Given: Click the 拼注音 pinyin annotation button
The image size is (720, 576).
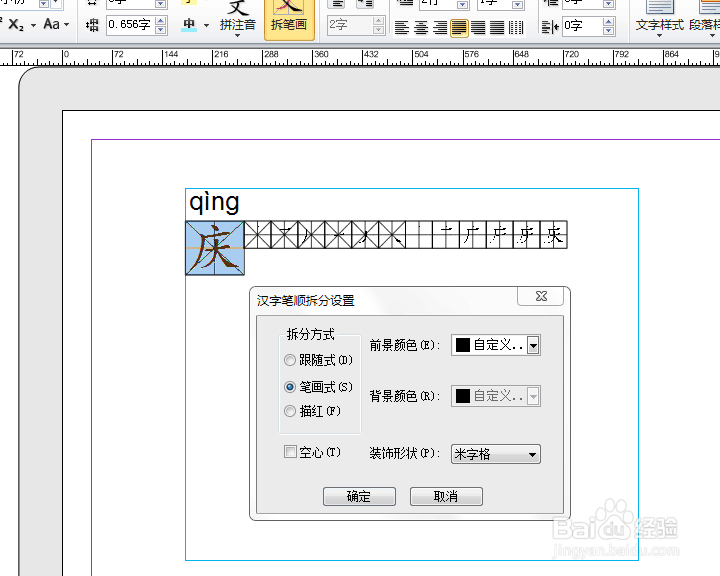Looking at the screenshot, I should (x=237, y=19).
